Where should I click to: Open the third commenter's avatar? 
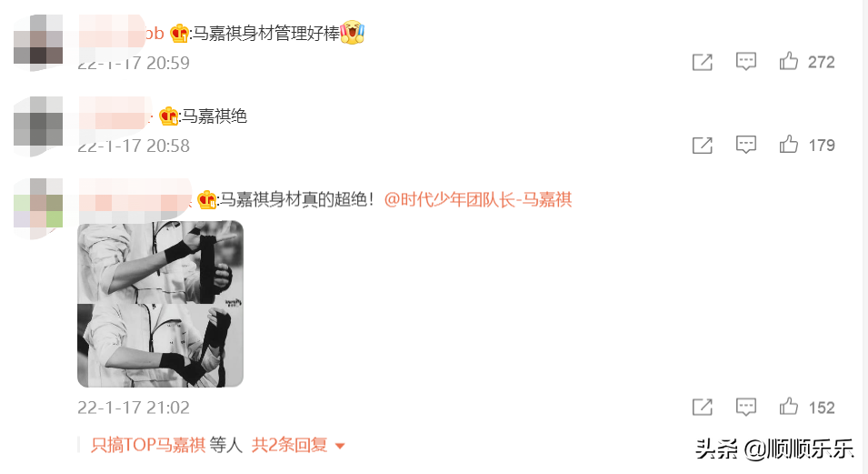(38, 208)
